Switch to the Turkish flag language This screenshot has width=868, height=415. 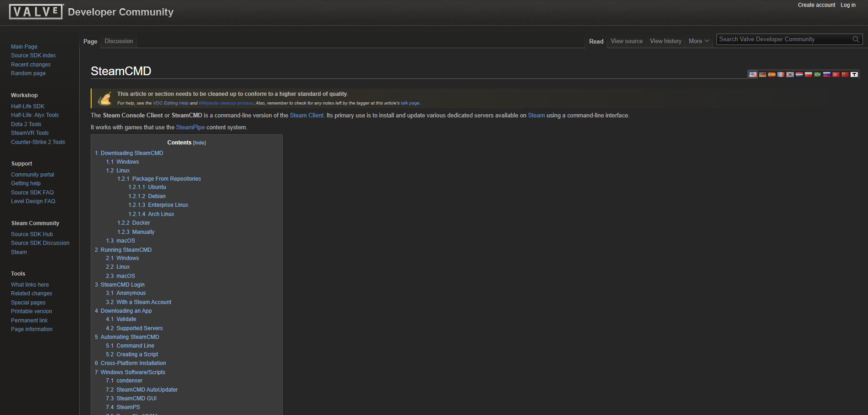tap(836, 74)
